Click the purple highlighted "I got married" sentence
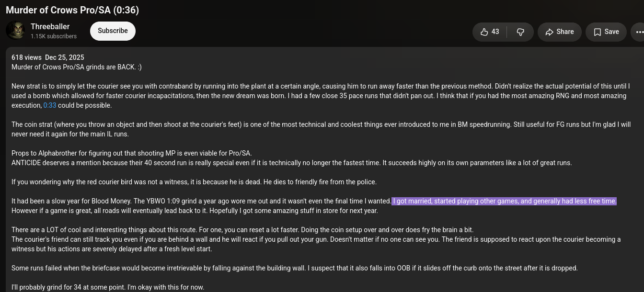Screen dimensions: 644x292 click(x=505, y=201)
